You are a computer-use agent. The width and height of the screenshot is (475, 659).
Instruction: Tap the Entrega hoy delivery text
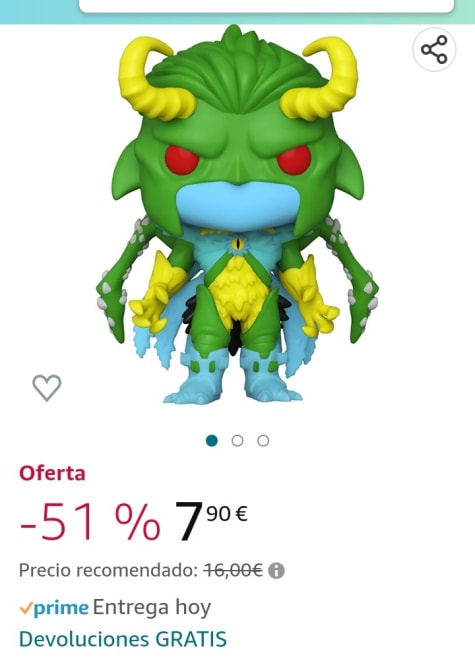tap(152, 607)
